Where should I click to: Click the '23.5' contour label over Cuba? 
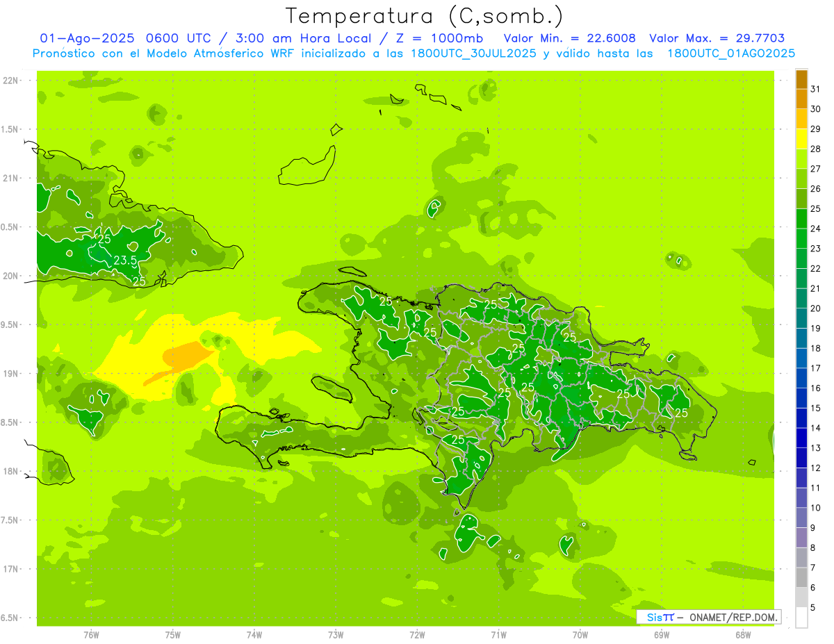point(125,261)
